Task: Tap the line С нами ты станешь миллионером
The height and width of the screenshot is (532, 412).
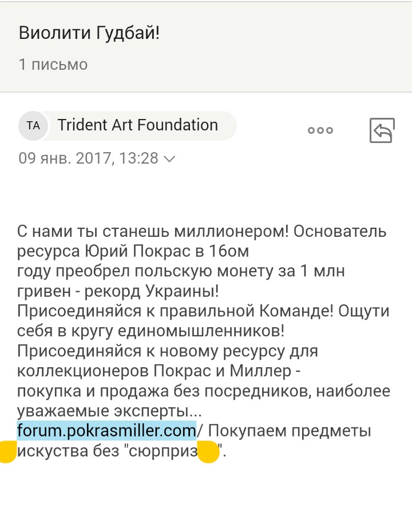Action: (153, 232)
